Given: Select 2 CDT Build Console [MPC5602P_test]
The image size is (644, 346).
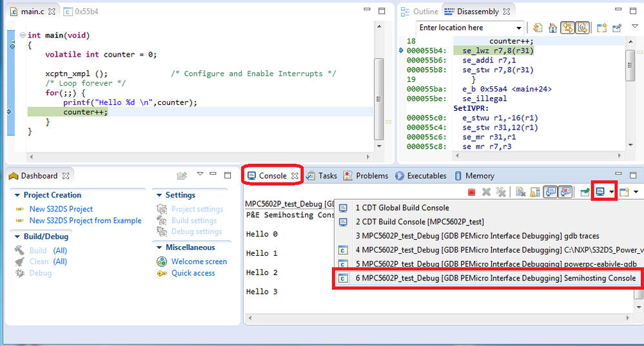Looking at the screenshot, I should click(x=489, y=222).
